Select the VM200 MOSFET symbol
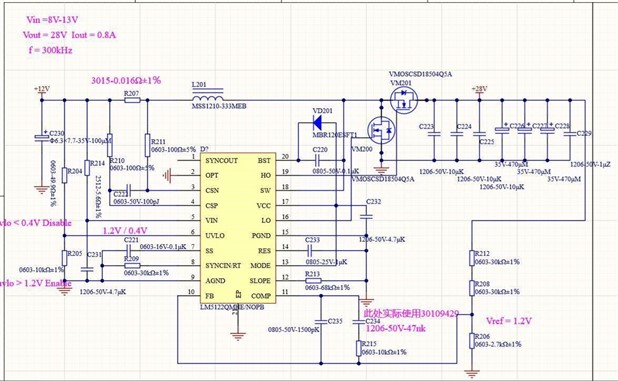Viewport: 618px width, 381px height. [x=381, y=130]
